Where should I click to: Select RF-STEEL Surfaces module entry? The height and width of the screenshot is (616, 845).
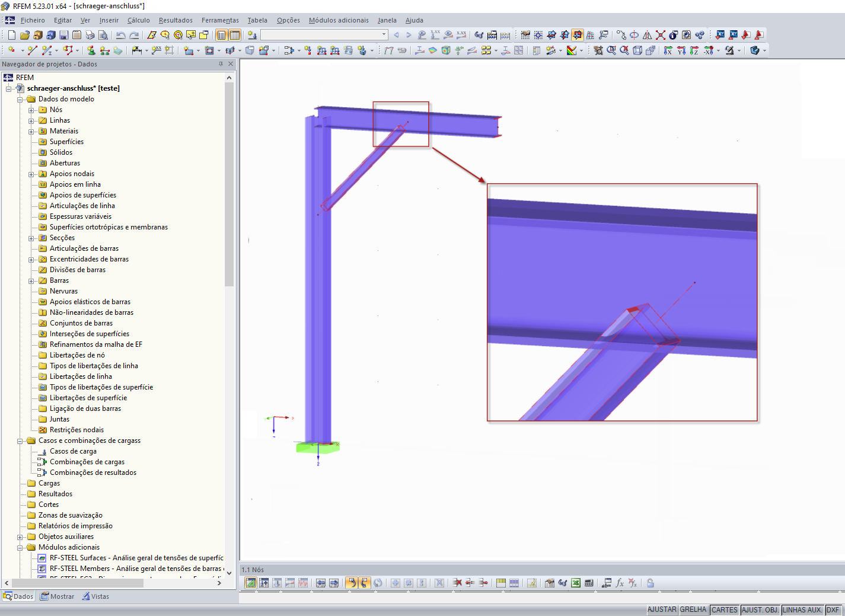[136, 558]
